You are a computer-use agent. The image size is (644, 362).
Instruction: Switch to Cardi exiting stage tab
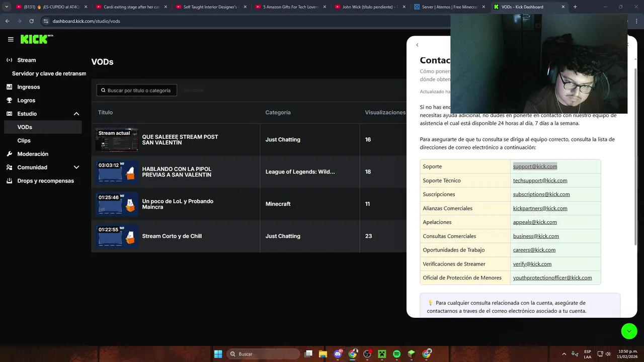133,7
